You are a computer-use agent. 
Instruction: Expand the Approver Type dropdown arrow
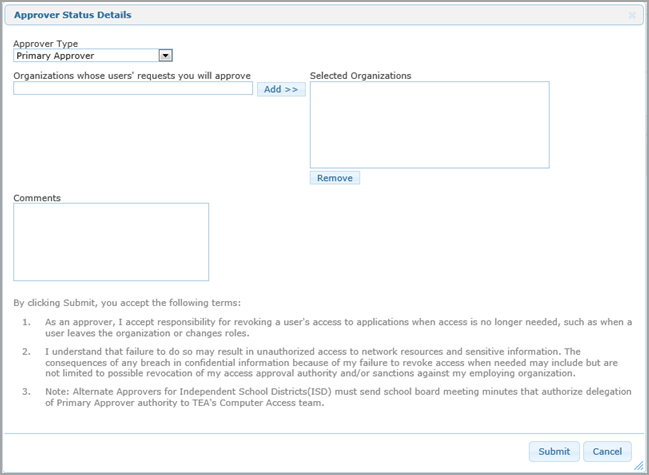(166, 56)
